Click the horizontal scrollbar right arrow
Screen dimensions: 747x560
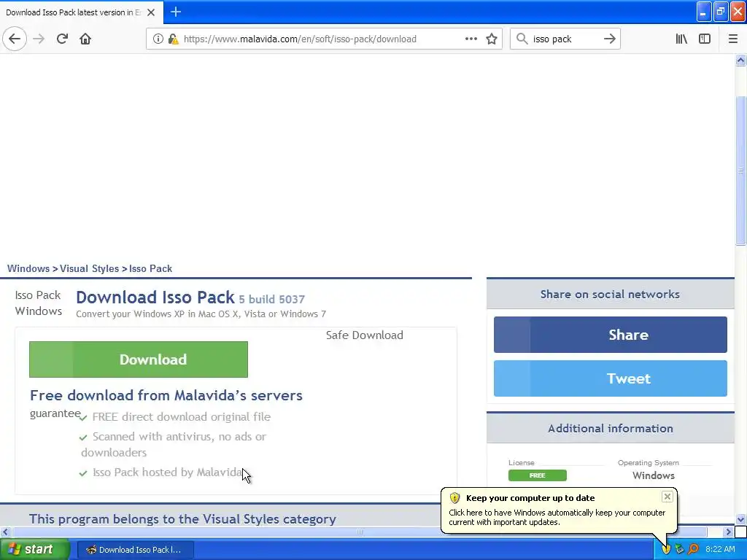coord(729,532)
